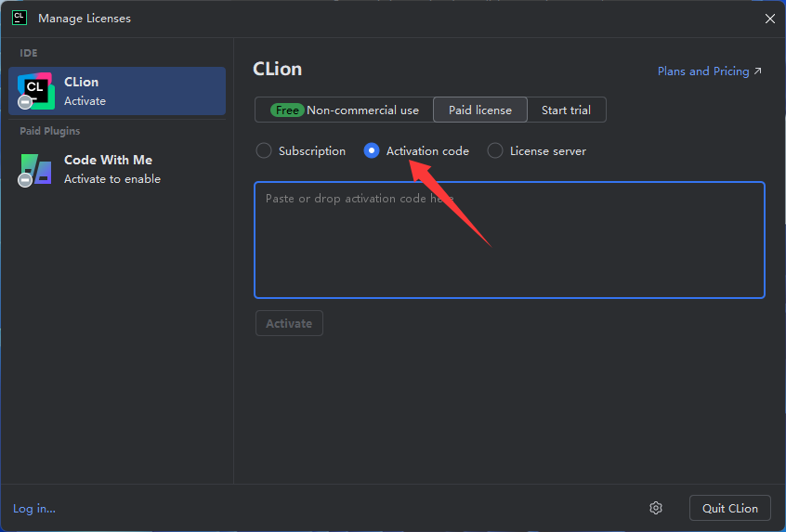Viewport: 786px width, 532px height.
Task: Click the CLion heading text
Action: click(x=277, y=69)
